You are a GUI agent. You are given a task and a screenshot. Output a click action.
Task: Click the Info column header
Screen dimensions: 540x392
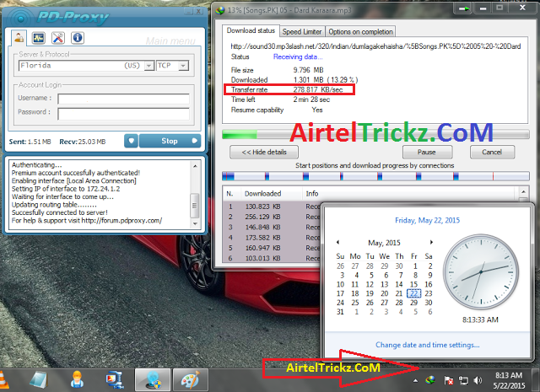312,194
